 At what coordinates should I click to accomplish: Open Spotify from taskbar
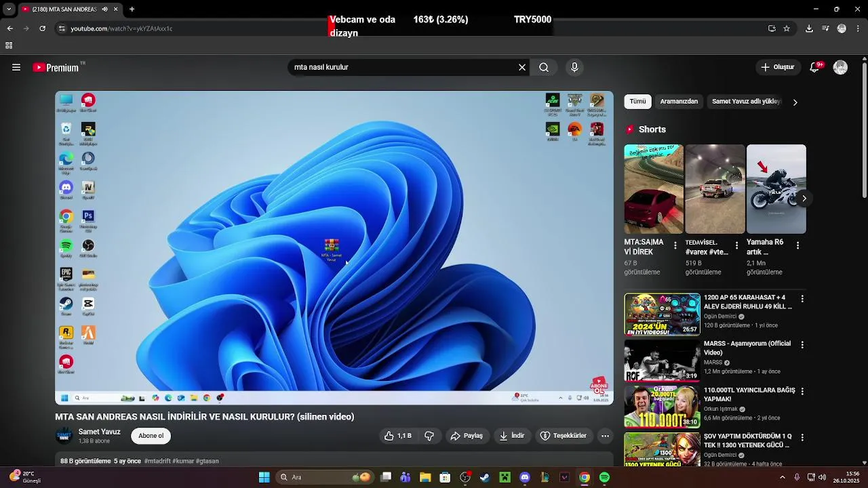tap(604, 477)
